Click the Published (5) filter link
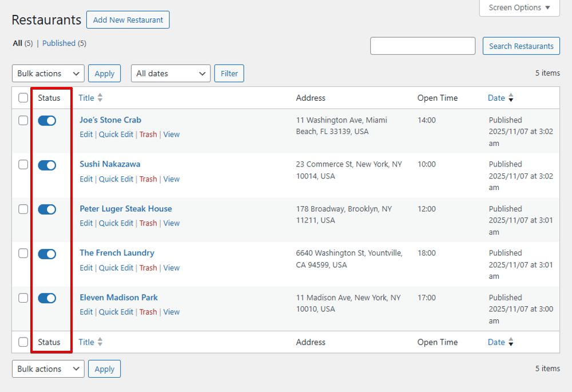This screenshot has width=572, height=392. click(59, 43)
